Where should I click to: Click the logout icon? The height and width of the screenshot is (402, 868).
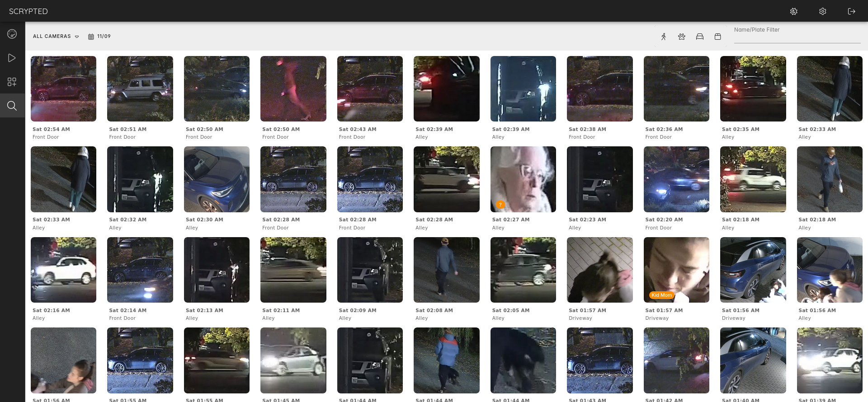point(852,11)
